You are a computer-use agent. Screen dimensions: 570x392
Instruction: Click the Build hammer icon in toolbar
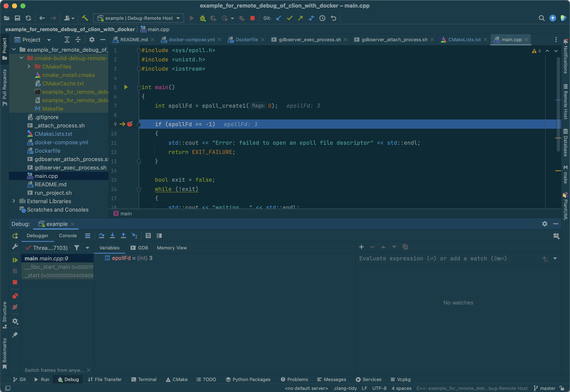click(85, 18)
